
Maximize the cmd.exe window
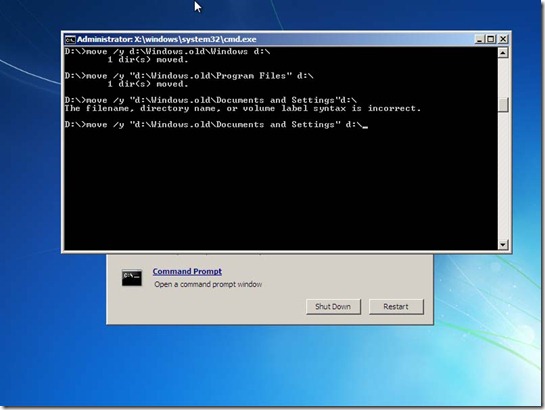pos(490,39)
